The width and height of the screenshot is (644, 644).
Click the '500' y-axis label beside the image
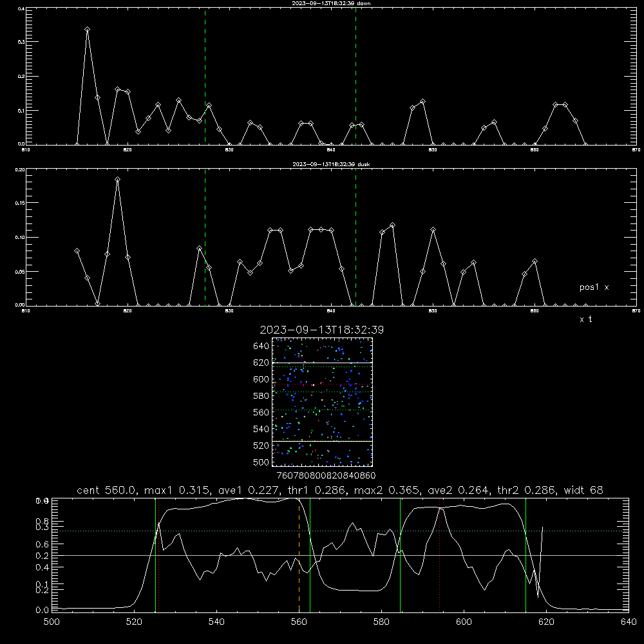(x=261, y=462)
